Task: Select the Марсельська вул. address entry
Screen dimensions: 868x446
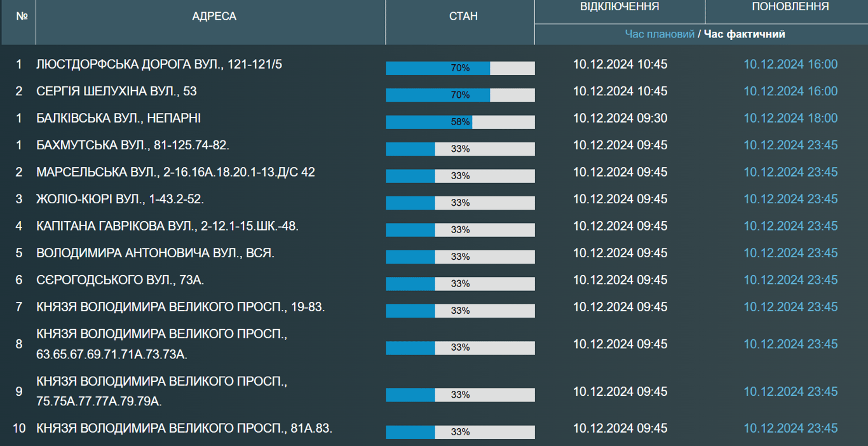Action: coord(175,172)
